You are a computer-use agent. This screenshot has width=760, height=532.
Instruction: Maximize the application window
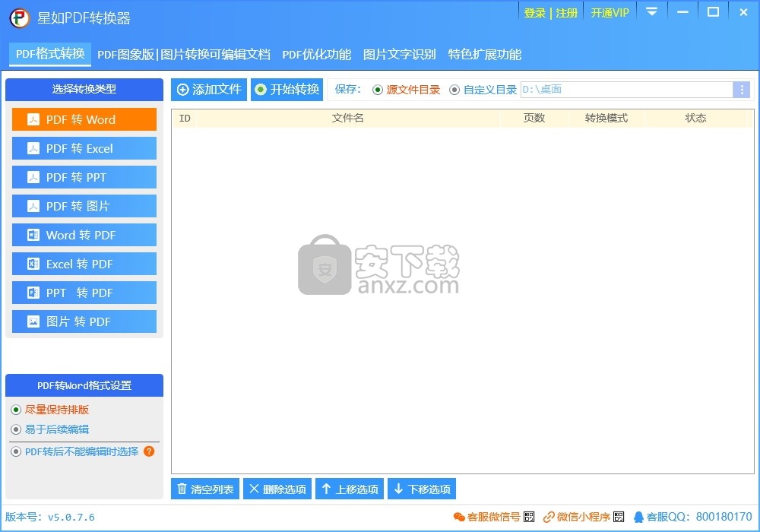pos(714,11)
